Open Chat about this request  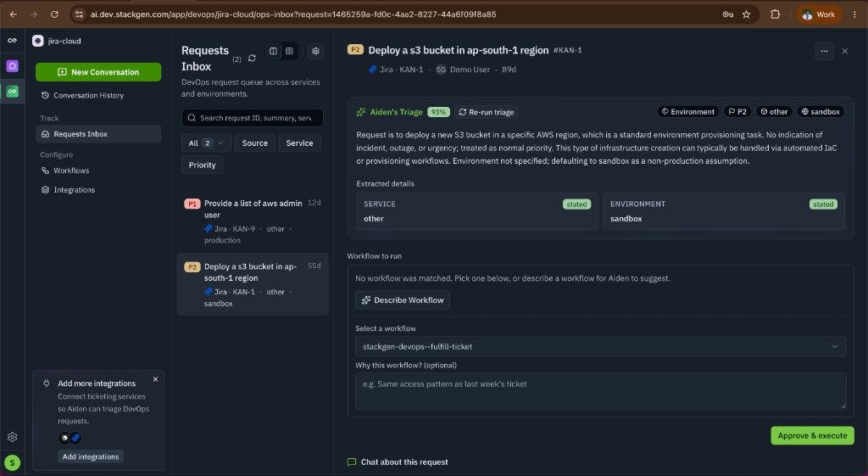click(x=398, y=462)
